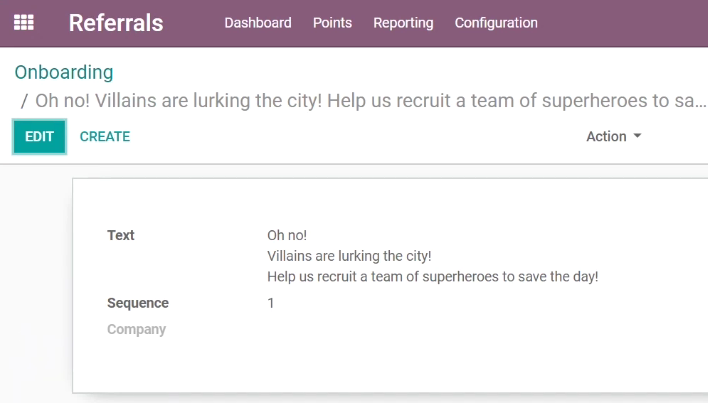Click the 'Oh no!' text line
The width and height of the screenshot is (708, 403).
287,235
